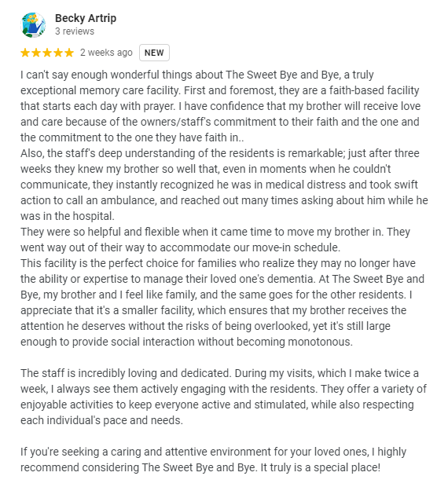The image size is (448, 487).
Task: Click 'The staff is incredibly loving and dedicated'
Action: (126, 373)
